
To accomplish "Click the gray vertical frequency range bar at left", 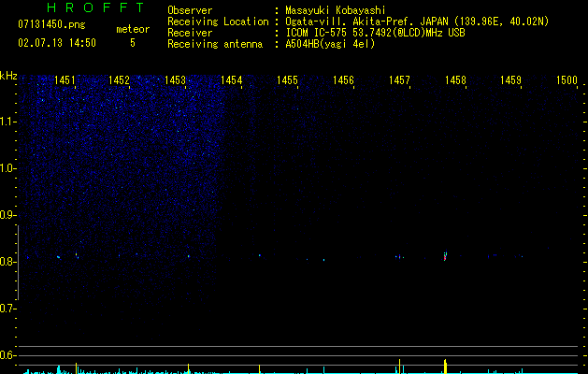I will (x=18, y=262).
